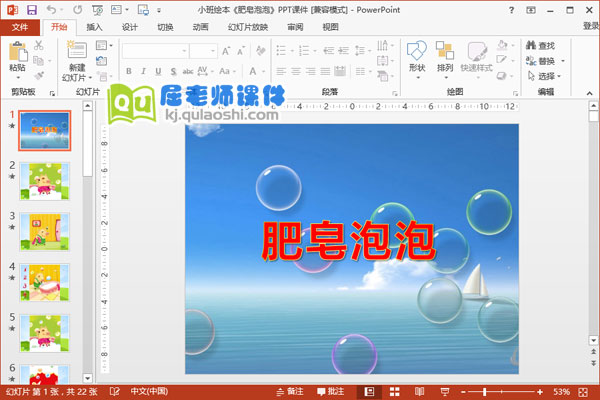The height and width of the screenshot is (400, 600).
Task: Expand the Paste options arrow
Action: coord(18,78)
